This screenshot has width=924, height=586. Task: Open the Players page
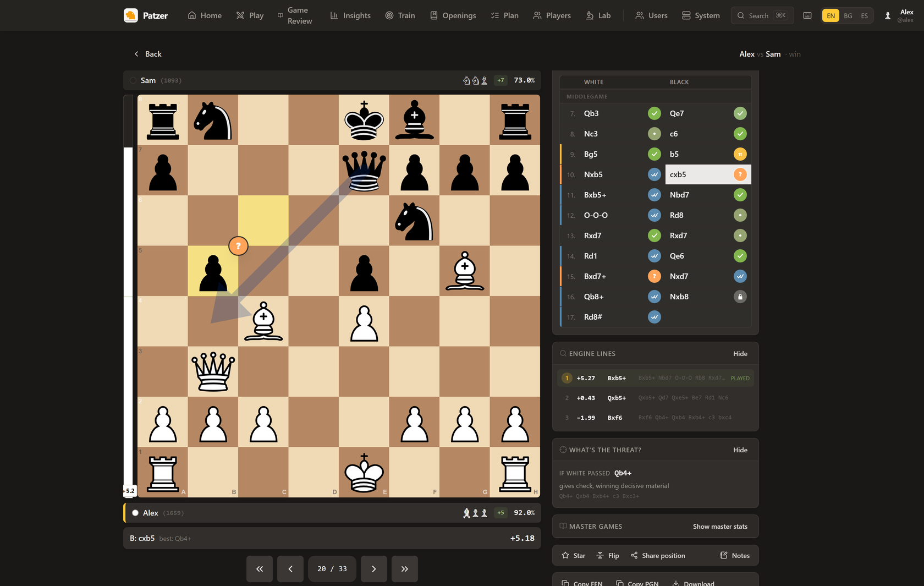coord(552,15)
